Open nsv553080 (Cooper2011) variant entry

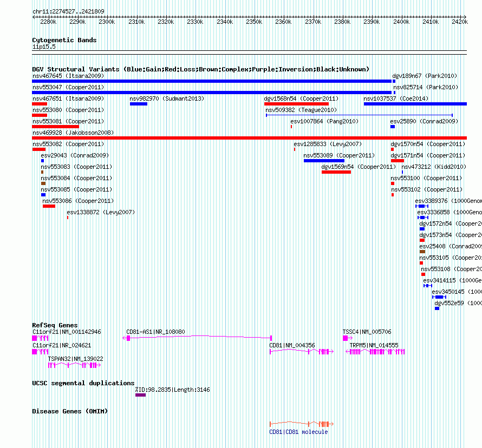pyautogui.click(x=40, y=115)
